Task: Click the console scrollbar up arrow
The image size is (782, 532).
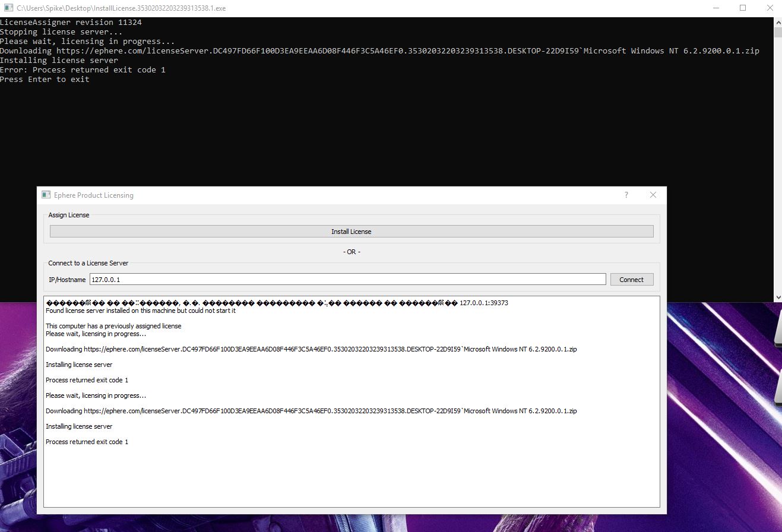Action: coord(778,22)
